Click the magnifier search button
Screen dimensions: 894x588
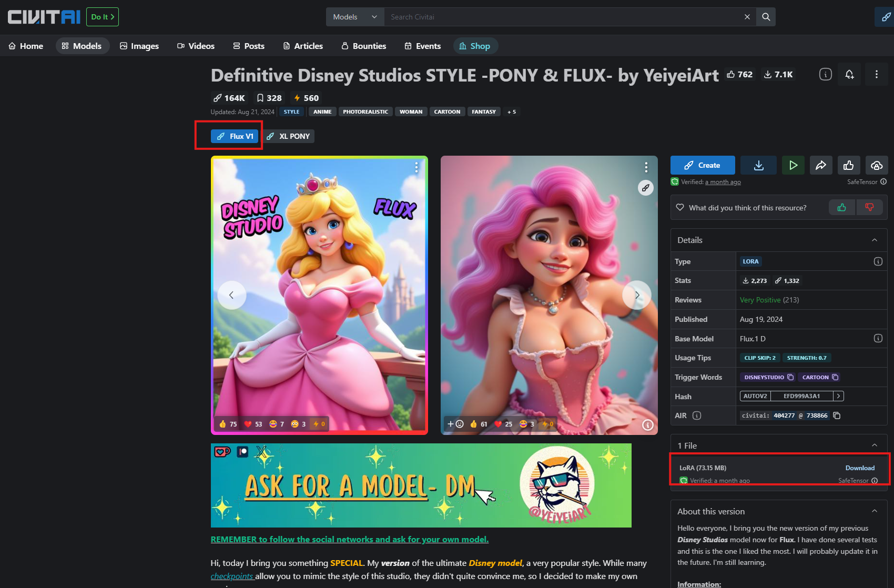coord(766,17)
